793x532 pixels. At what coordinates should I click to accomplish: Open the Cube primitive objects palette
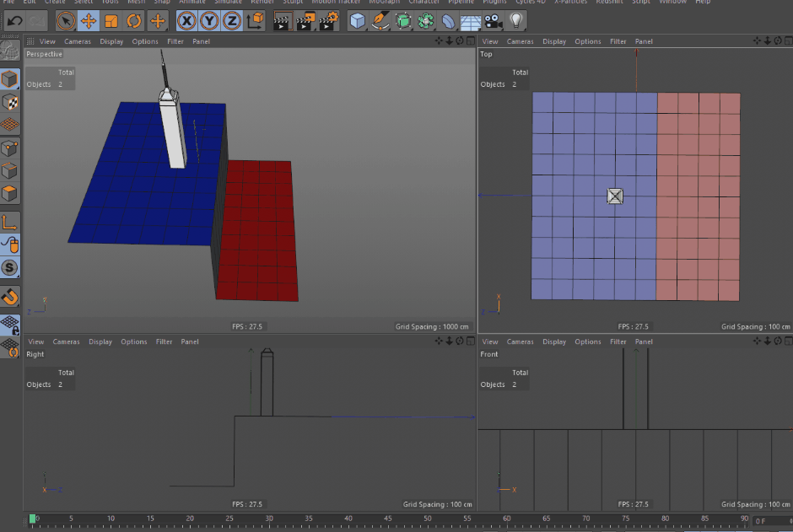pos(358,21)
